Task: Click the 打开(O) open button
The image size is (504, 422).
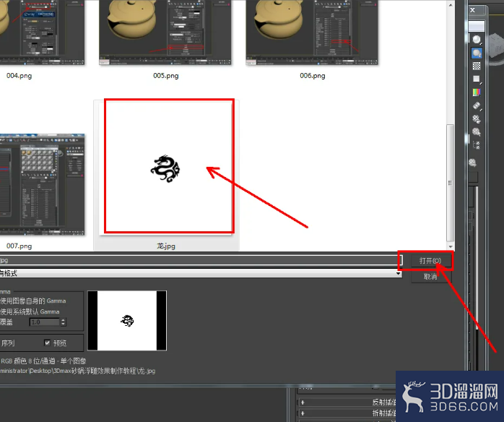Action: click(x=430, y=261)
